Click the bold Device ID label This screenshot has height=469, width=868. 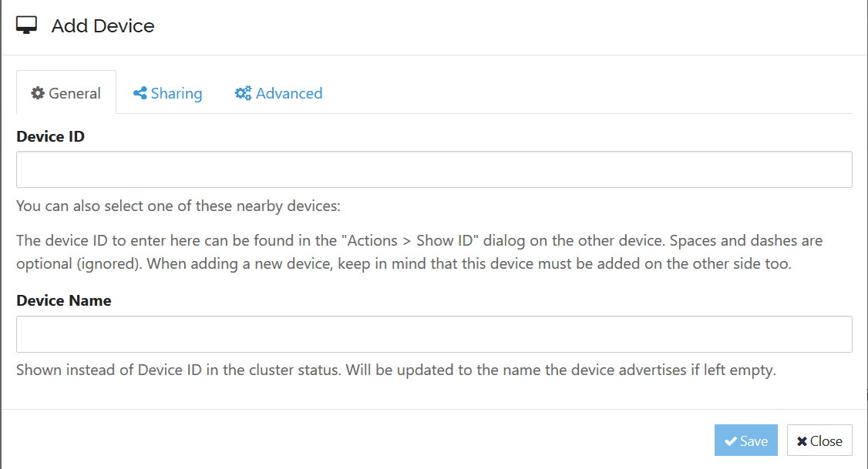(x=50, y=136)
